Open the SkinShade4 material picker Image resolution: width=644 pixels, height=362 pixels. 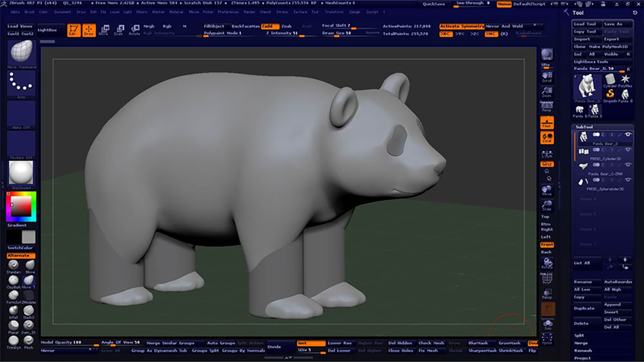coord(21,172)
